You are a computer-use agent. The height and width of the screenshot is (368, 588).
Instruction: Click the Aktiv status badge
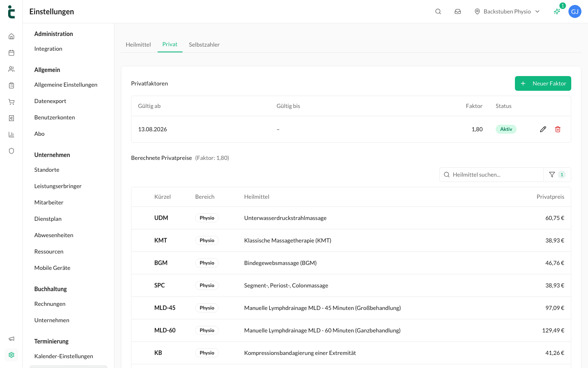tap(506, 129)
